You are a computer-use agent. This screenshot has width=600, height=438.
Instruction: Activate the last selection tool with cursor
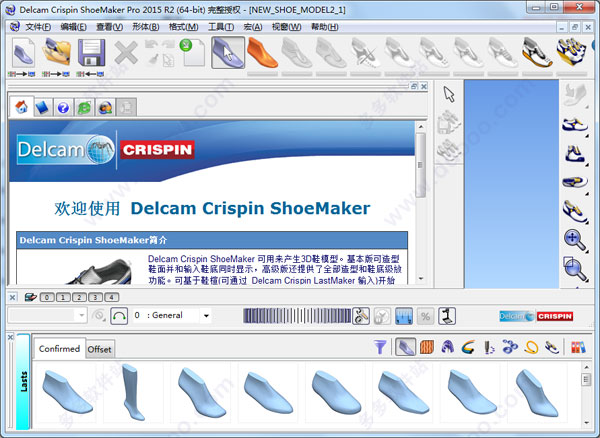tap(228, 53)
